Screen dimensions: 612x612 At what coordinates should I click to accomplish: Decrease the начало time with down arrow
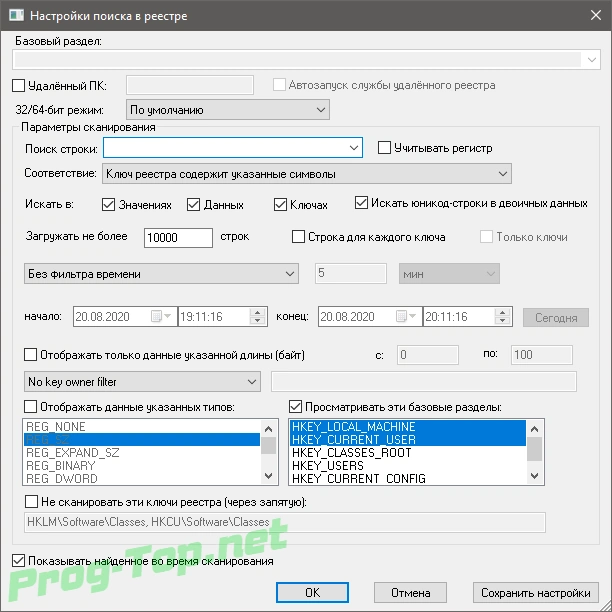coord(257,321)
